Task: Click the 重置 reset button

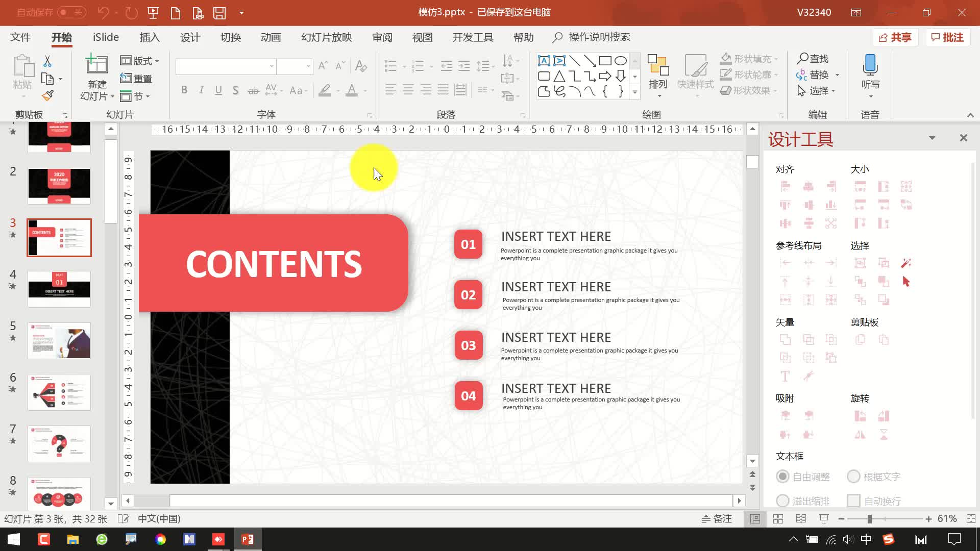Action: pyautogui.click(x=136, y=79)
